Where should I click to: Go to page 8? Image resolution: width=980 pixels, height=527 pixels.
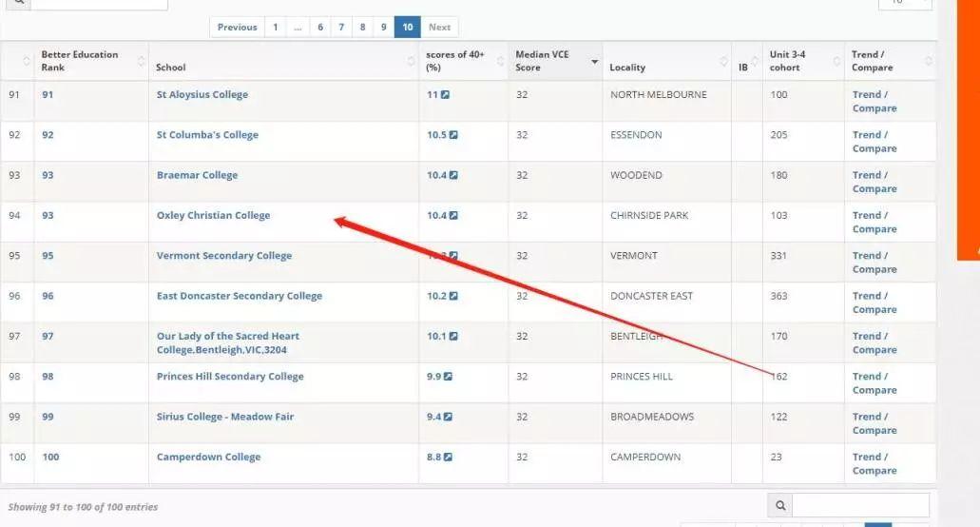(x=362, y=27)
